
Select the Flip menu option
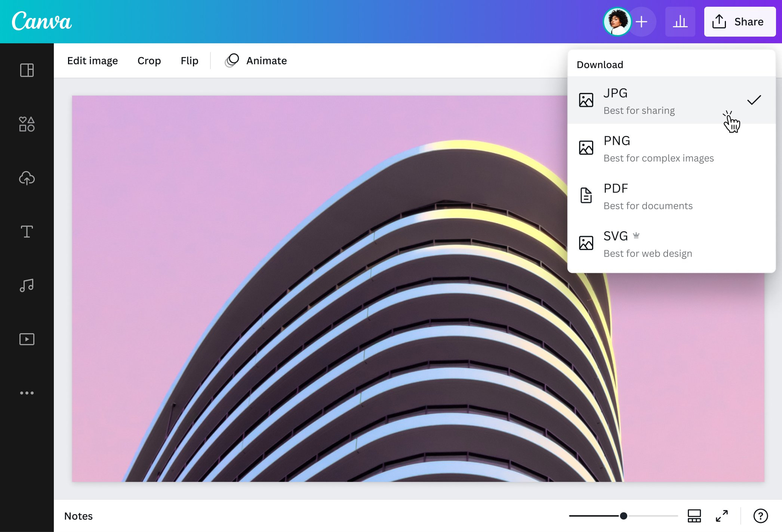[x=189, y=61]
